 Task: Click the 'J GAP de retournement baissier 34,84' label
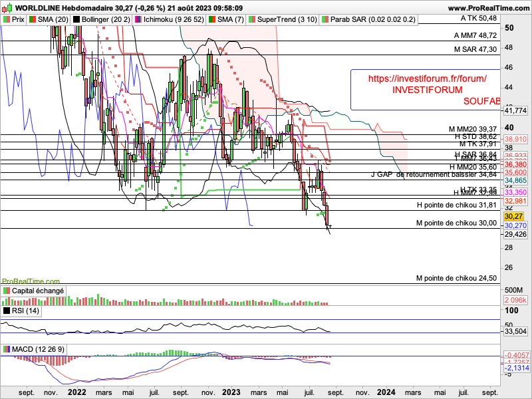434,175
